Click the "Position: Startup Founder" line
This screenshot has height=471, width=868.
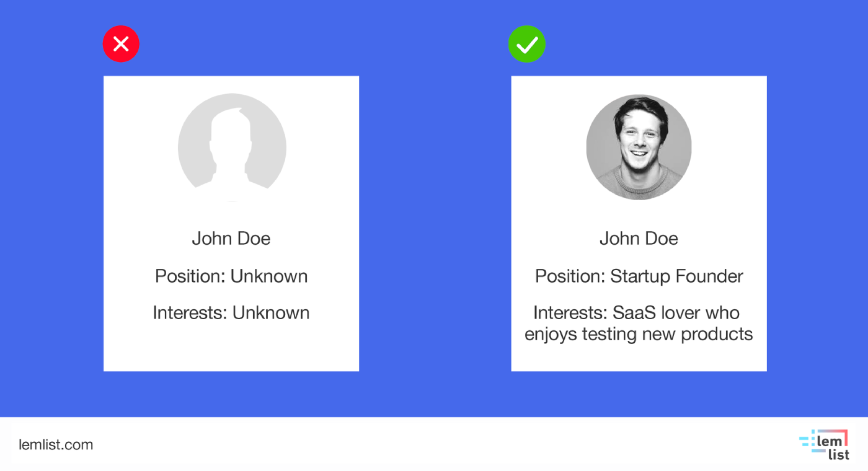click(x=639, y=276)
